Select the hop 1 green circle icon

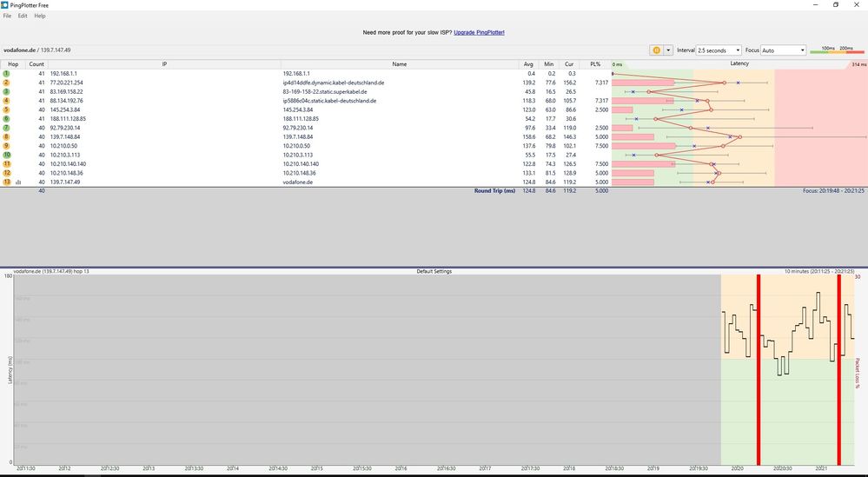tap(7, 74)
